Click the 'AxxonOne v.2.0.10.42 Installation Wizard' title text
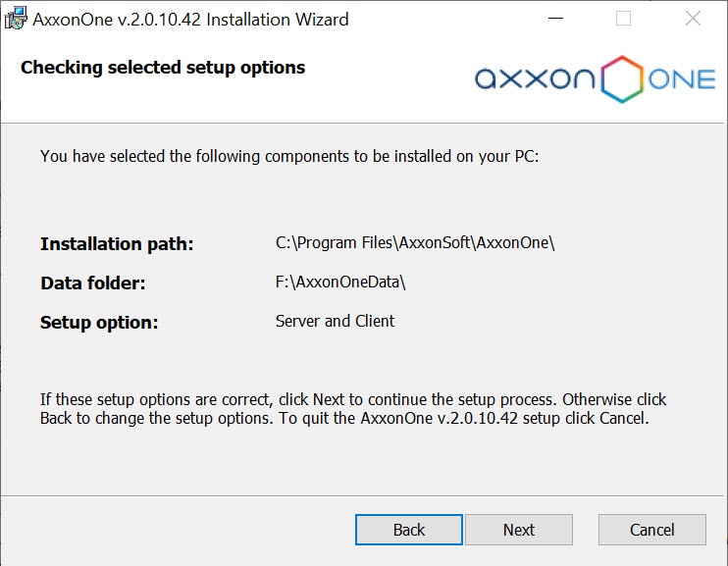Image resolution: width=728 pixels, height=566 pixels. (x=190, y=19)
